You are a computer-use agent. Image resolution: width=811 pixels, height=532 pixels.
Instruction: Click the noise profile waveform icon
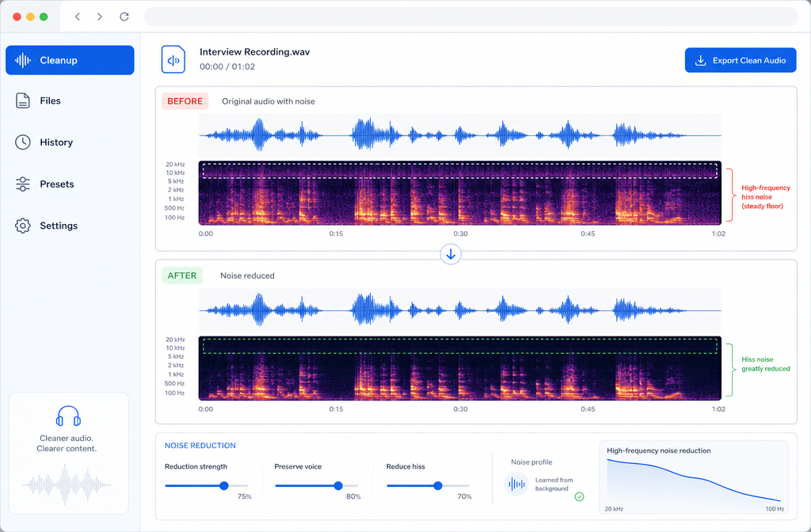point(516,484)
